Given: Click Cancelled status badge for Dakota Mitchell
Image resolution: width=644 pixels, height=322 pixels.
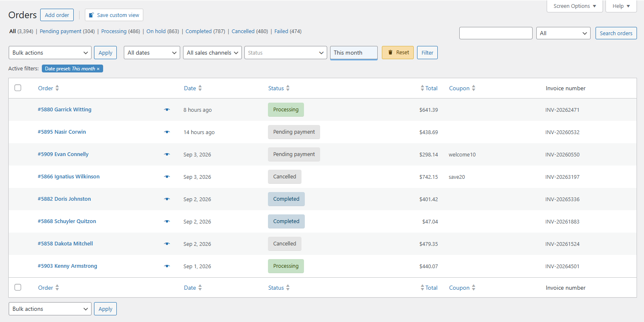Looking at the screenshot, I should tap(285, 244).
